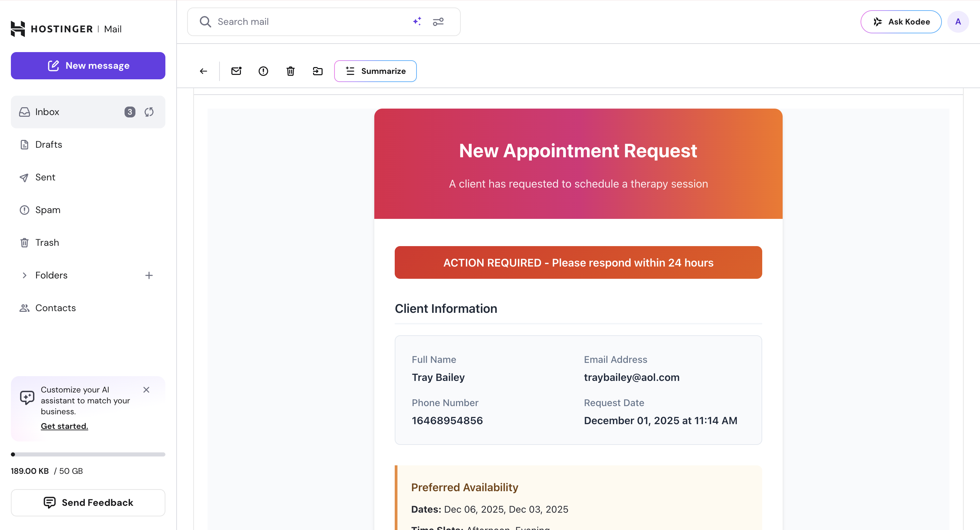Expand the Folders section chevron

click(x=24, y=275)
